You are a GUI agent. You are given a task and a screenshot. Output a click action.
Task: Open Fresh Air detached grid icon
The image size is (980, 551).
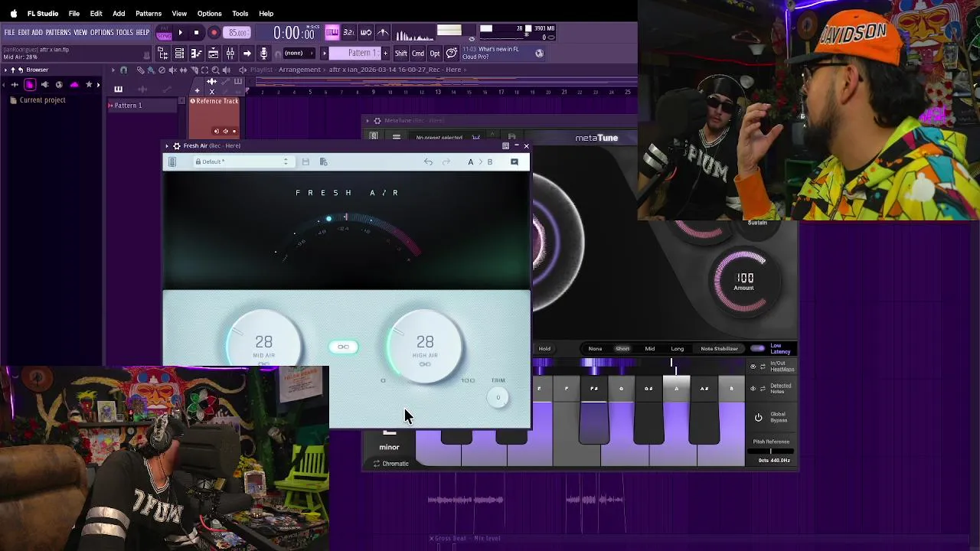pos(505,145)
